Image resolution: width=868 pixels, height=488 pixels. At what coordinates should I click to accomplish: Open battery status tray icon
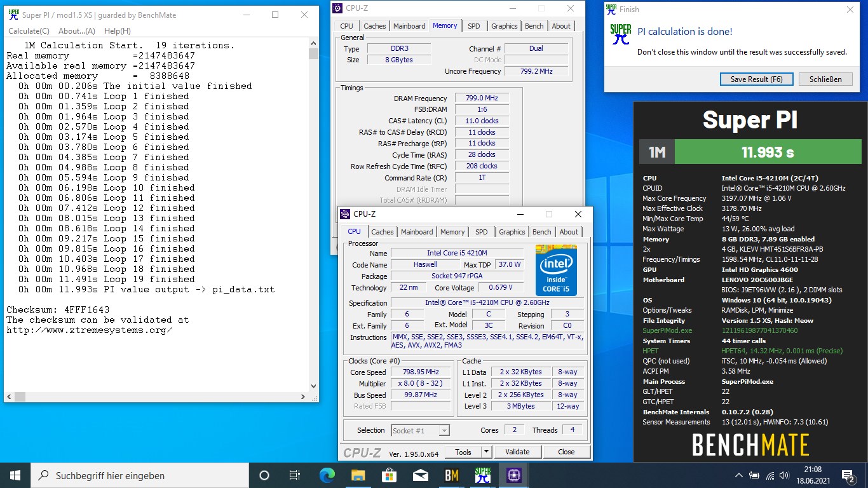(x=755, y=475)
